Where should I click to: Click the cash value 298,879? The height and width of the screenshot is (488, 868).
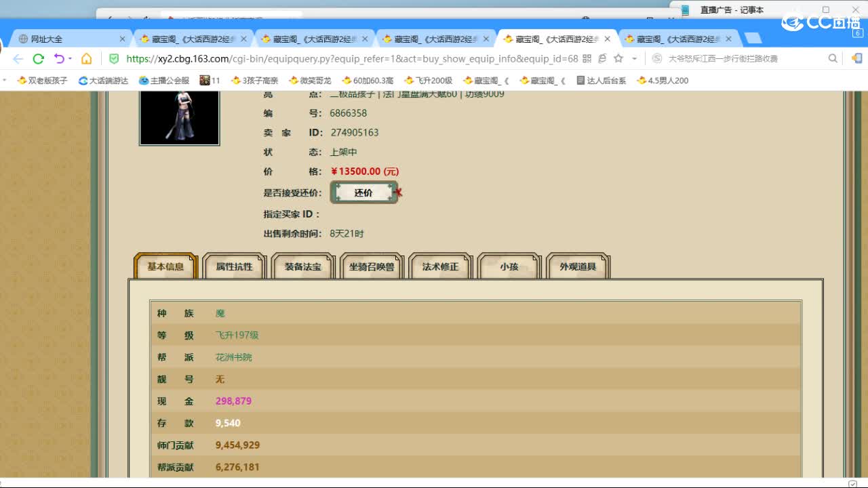click(x=233, y=401)
